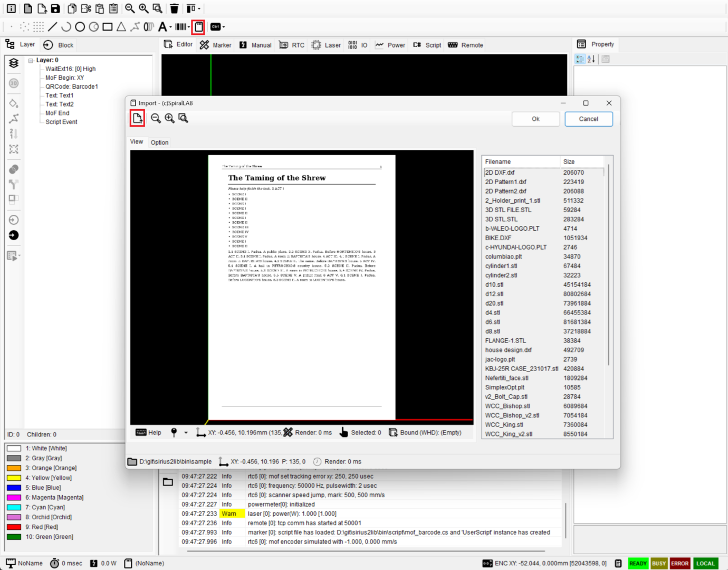Select the Orange color swatch
Viewport: 728px width, 570px height.
[14, 468]
